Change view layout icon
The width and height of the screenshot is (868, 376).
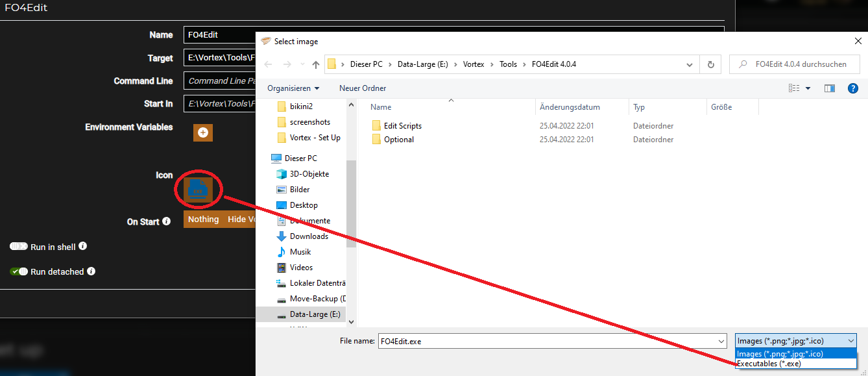794,88
